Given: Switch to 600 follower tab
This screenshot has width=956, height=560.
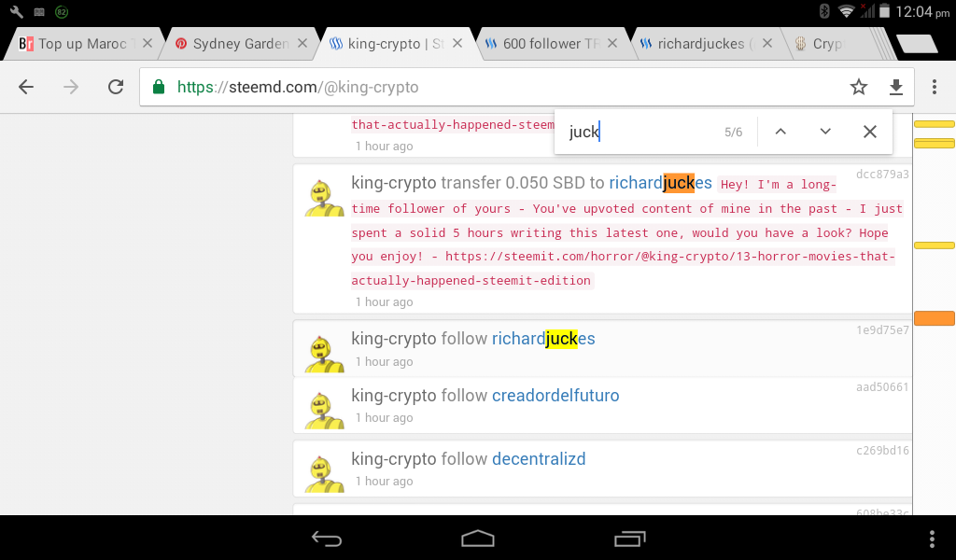Looking at the screenshot, I should click(551, 44).
